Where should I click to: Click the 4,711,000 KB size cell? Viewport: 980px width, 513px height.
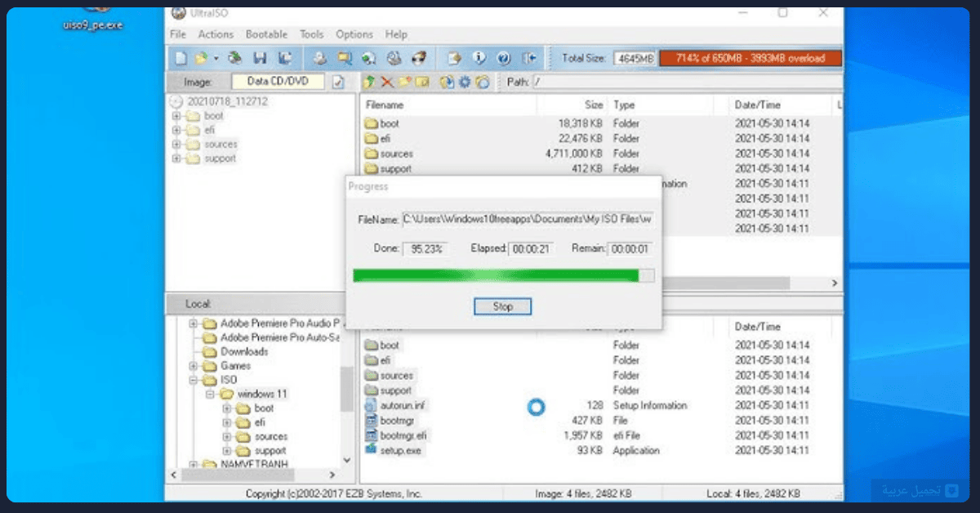tap(573, 154)
